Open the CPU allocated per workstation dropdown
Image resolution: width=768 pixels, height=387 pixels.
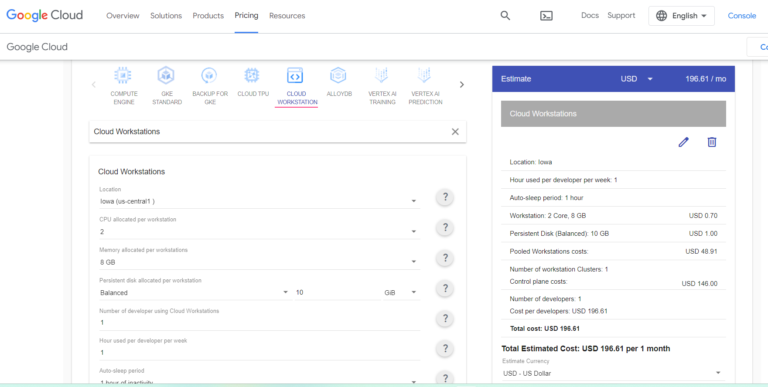[260, 231]
